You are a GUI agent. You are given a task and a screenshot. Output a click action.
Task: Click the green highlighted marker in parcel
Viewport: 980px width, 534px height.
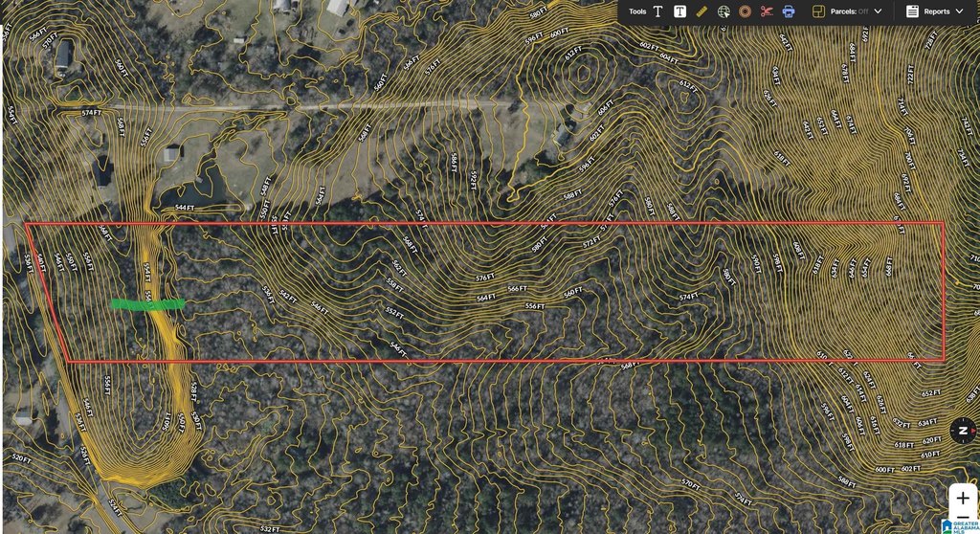pyautogui.click(x=147, y=304)
